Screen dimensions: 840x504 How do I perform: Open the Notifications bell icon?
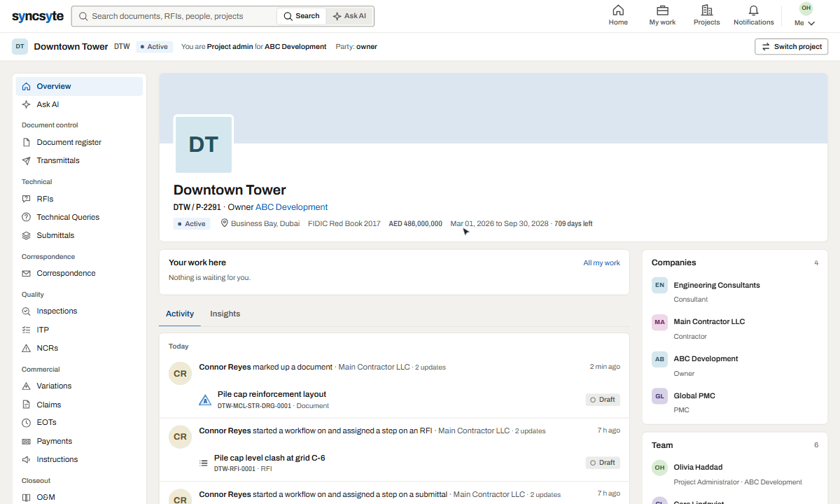click(753, 10)
